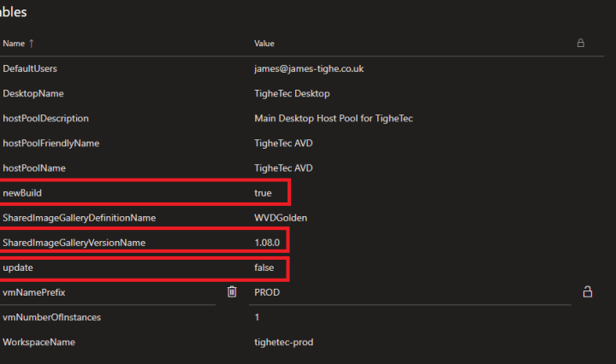
Task: Select the DefaultUsers variable name
Action: [x=30, y=68]
